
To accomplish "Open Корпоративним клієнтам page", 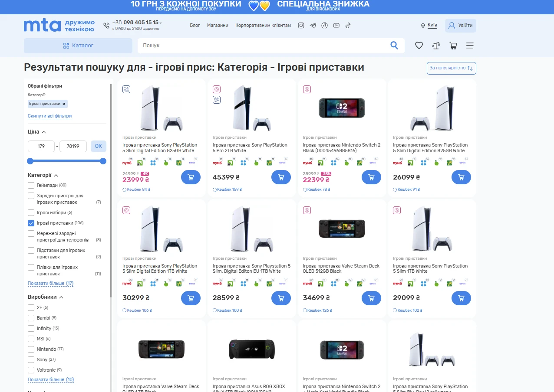I will [263, 26].
